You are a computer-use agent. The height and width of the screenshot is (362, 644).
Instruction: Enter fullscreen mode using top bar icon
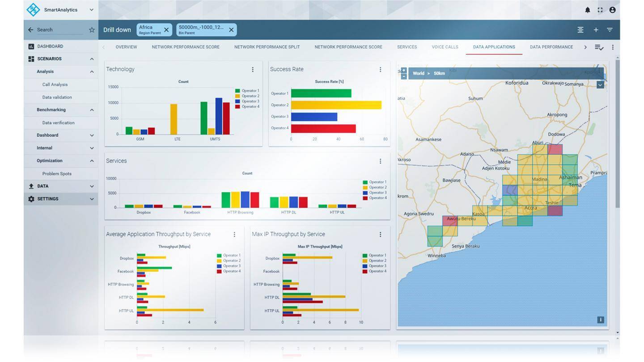coord(600,10)
